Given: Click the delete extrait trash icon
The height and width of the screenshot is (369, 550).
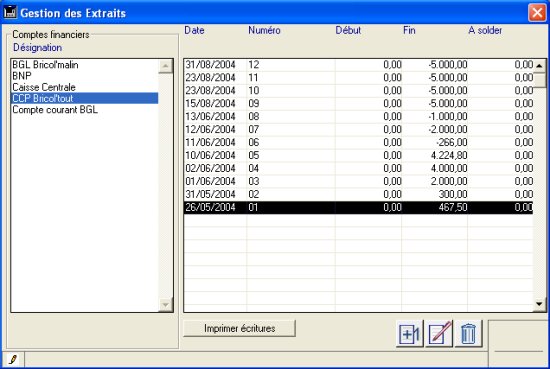Looking at the screenshot, I should (x=468, y=333).
